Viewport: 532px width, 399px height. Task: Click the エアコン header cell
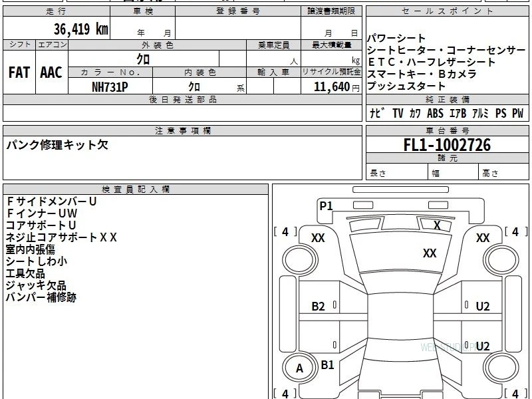[52, 45]
